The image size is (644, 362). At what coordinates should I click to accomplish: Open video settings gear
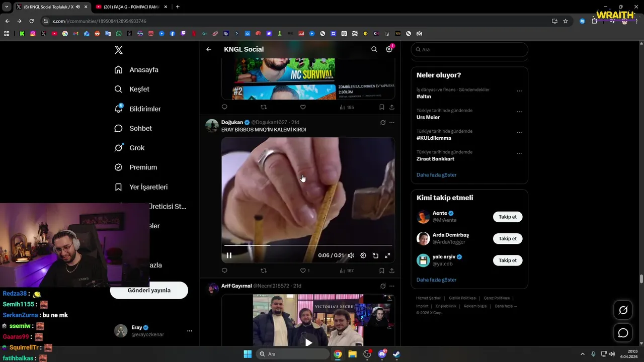click(363, 255)
